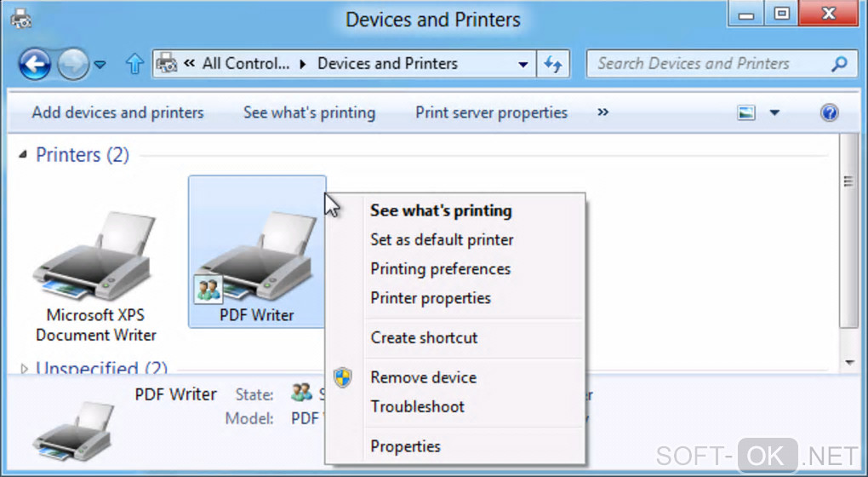Click See what's printing in toolbar

[x=310, y=112]
